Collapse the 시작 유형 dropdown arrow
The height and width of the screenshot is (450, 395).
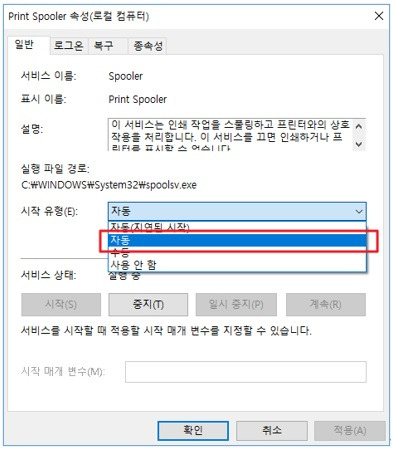click(359, 211)
